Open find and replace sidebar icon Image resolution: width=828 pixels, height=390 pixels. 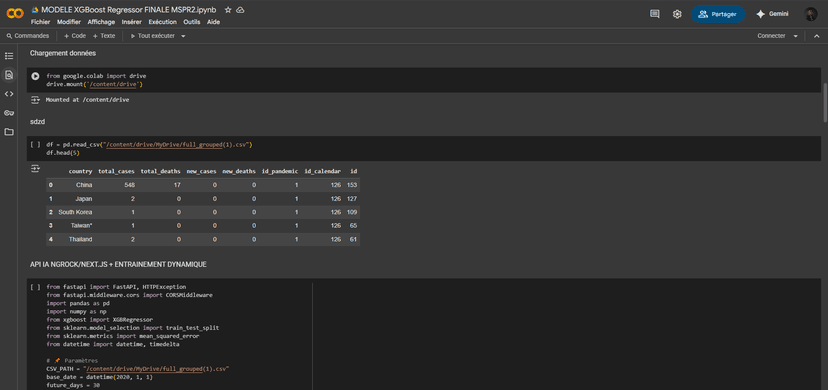tap(9, 75)
